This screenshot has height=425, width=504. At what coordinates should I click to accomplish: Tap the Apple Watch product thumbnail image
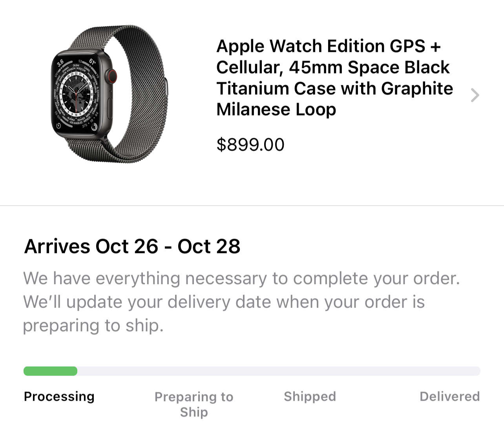click(x=110, y=94)
